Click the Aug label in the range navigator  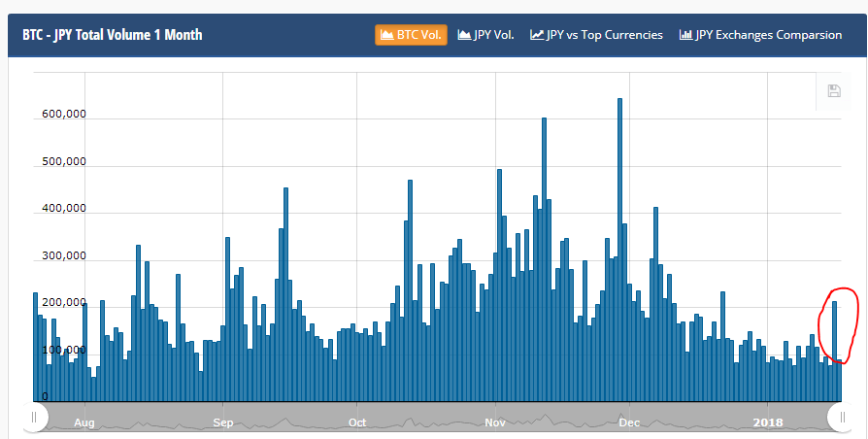click(84, 422)
